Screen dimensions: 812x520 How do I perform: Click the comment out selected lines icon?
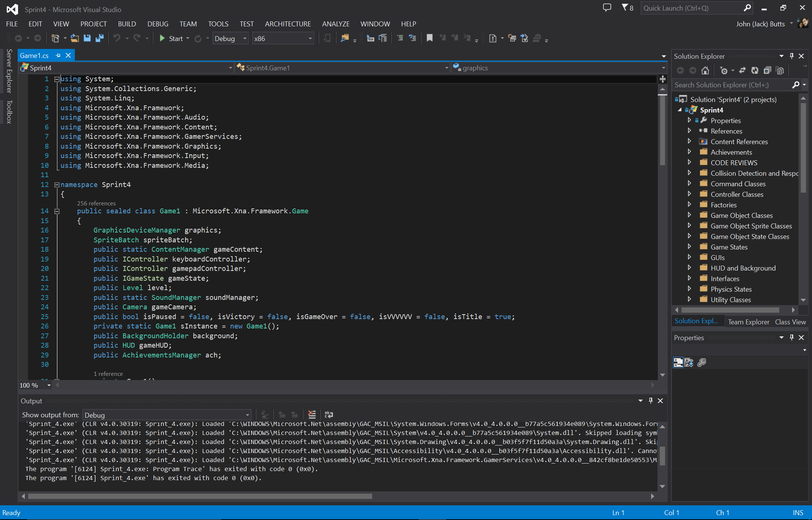[400, 38]
